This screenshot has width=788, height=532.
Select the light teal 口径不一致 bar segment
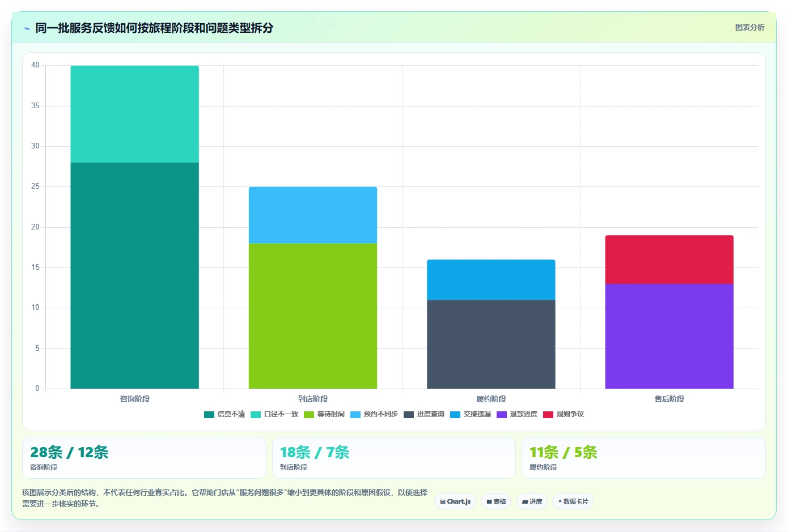coord(134,114)
